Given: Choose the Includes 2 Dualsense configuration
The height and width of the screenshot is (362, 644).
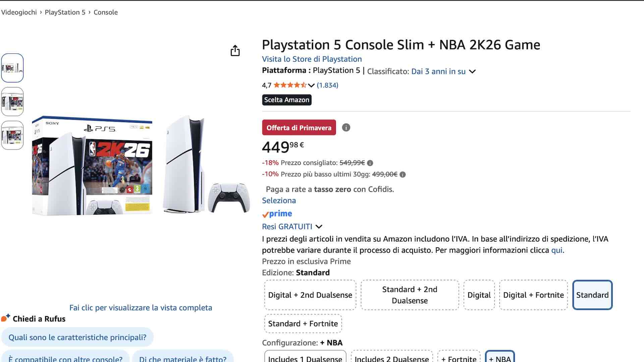Looking at the screenshot, I should (392, 358).
